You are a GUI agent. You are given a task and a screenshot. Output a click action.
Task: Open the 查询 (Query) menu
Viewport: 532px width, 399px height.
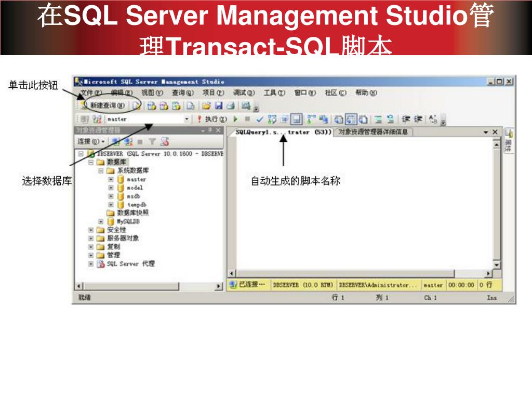tap(182, 92)
